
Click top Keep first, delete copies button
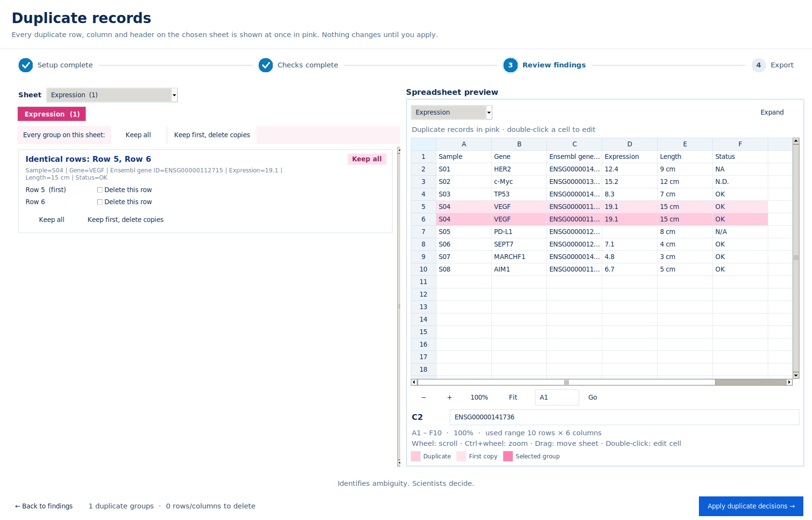(x=212, y=135)
